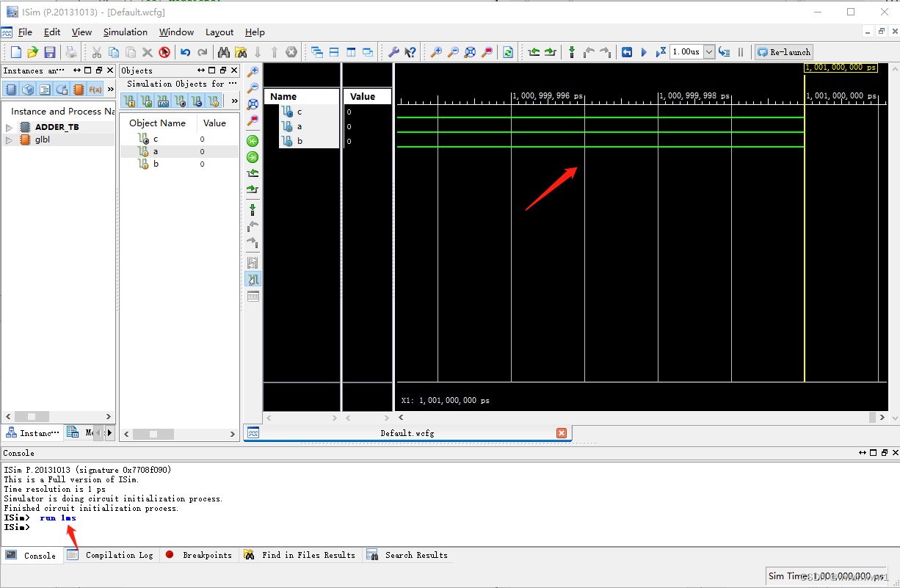Toggle the Snap to Transition mode
The width and height of the screenshot is (900, 588).
coord(253,280)
